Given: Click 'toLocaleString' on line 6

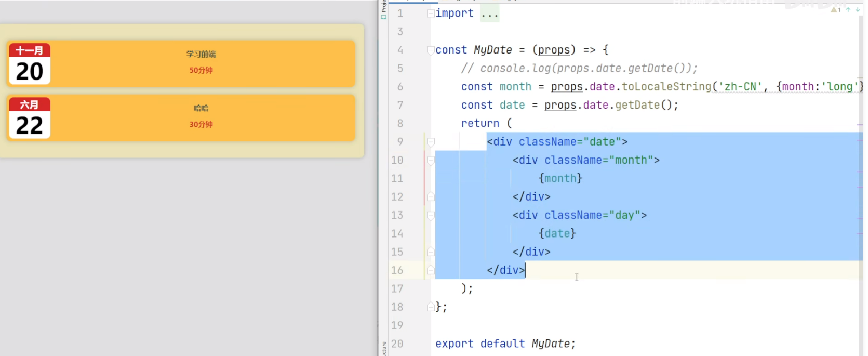Looking at the screenshot, I should click(666, 87).
